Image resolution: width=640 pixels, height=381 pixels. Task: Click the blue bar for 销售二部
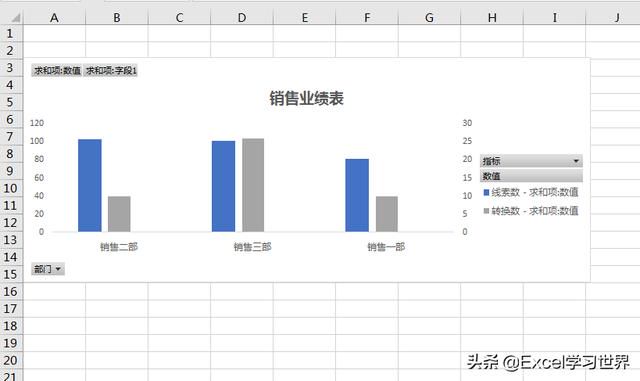click(x=90, y=185)
